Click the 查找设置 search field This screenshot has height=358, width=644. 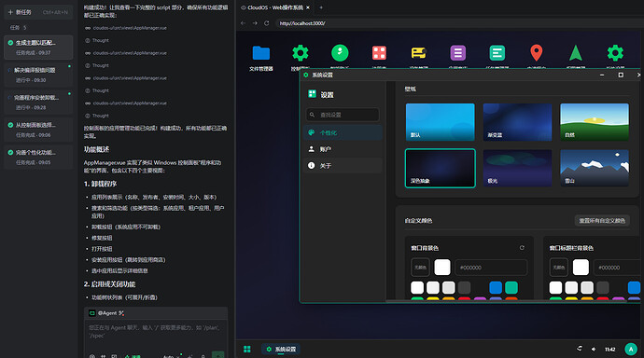coord(343,115)
